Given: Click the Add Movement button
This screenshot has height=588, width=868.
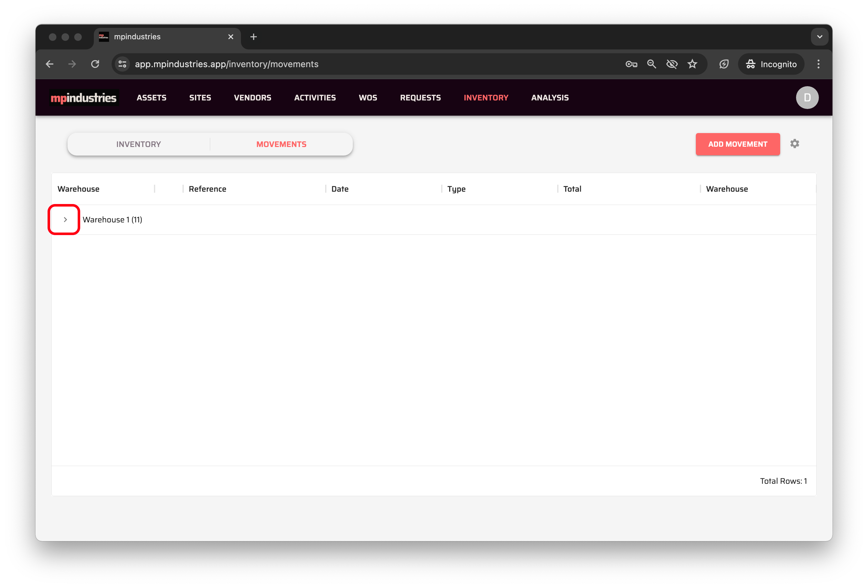Looking at the screenshot, I should (737, 144).
